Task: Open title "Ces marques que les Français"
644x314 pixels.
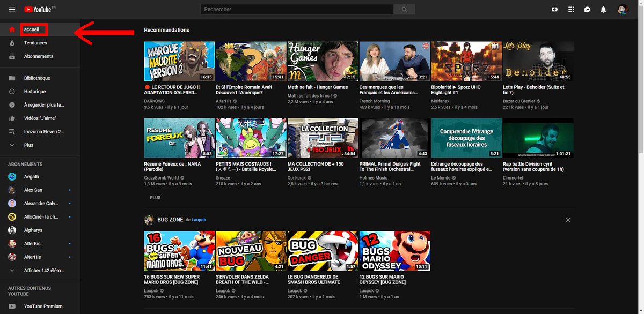Action: [390, 89]
